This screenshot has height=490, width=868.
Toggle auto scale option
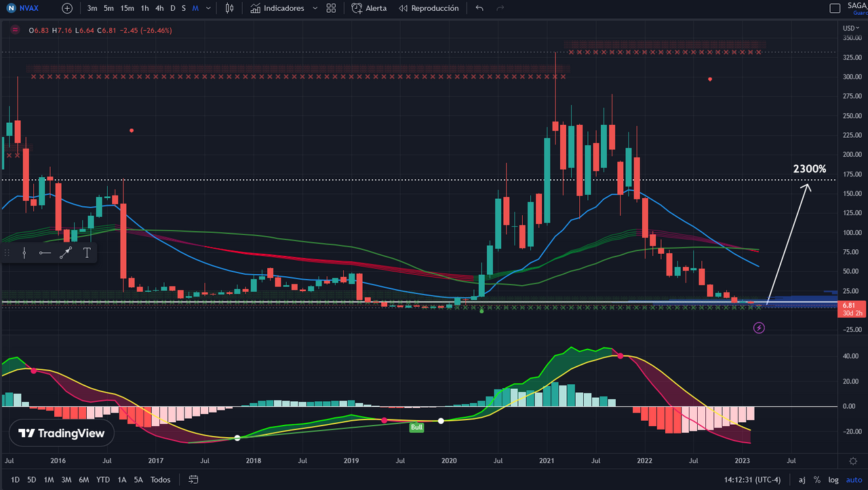[x=852, y=480]
